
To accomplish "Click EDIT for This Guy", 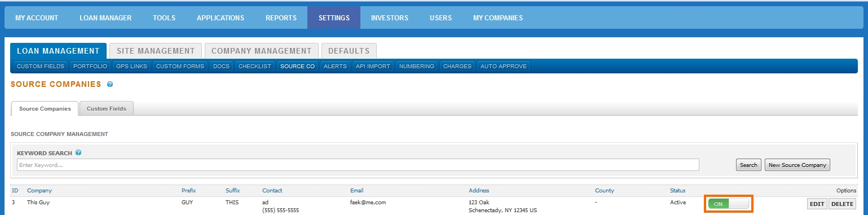I will coord(817,204).
